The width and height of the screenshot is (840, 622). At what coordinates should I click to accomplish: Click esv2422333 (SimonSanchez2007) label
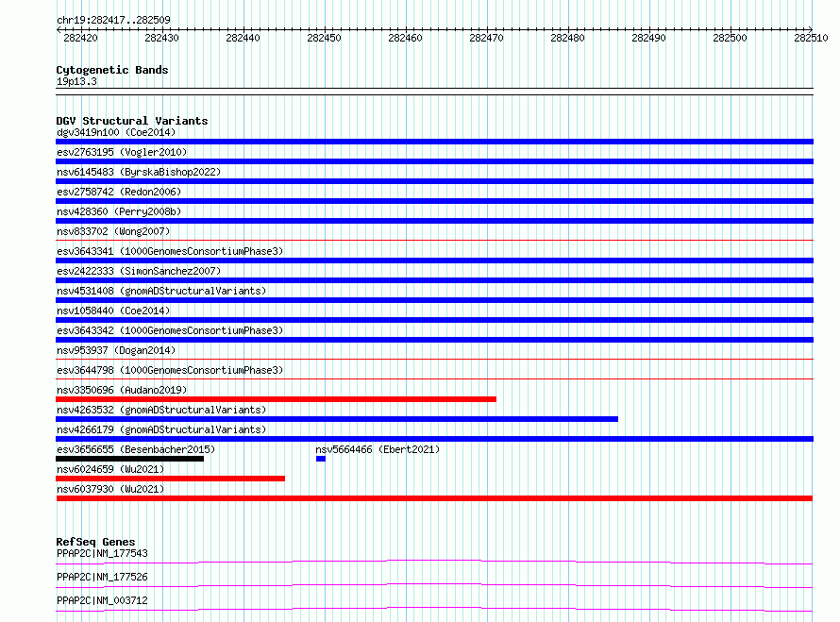(x=139, y=271)
